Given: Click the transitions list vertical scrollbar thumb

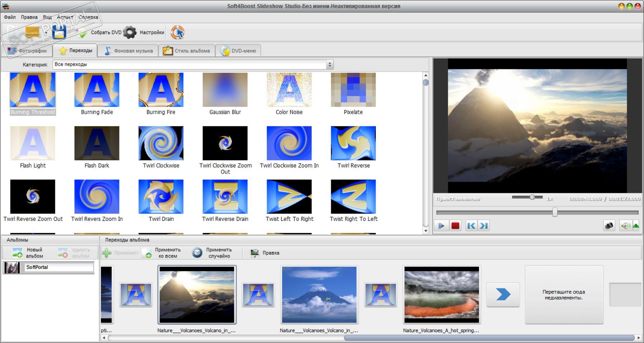Looking at the screenshot, I should click(426, 83).
